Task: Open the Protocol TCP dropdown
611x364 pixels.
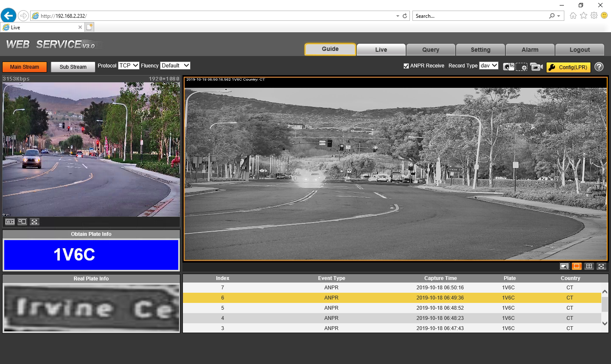Action: coord(129,65)
